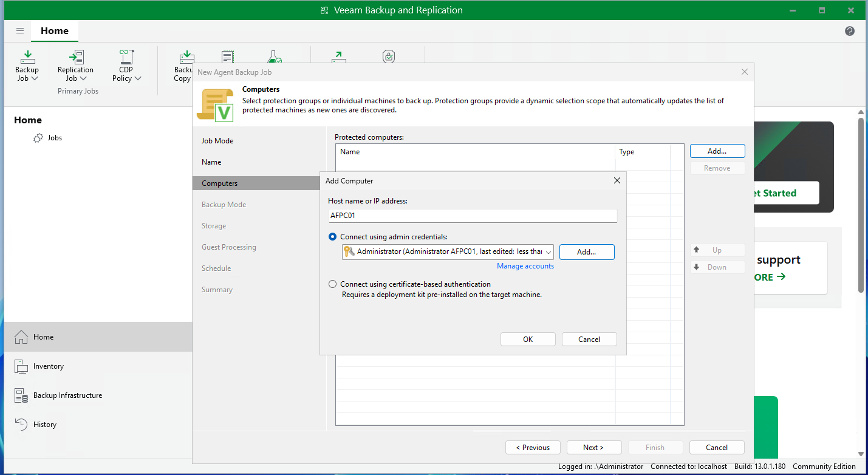Open the History view in sidebar
Image resolution: width=868 pixels, height=475 pixels.
click(x=44, y=425)
